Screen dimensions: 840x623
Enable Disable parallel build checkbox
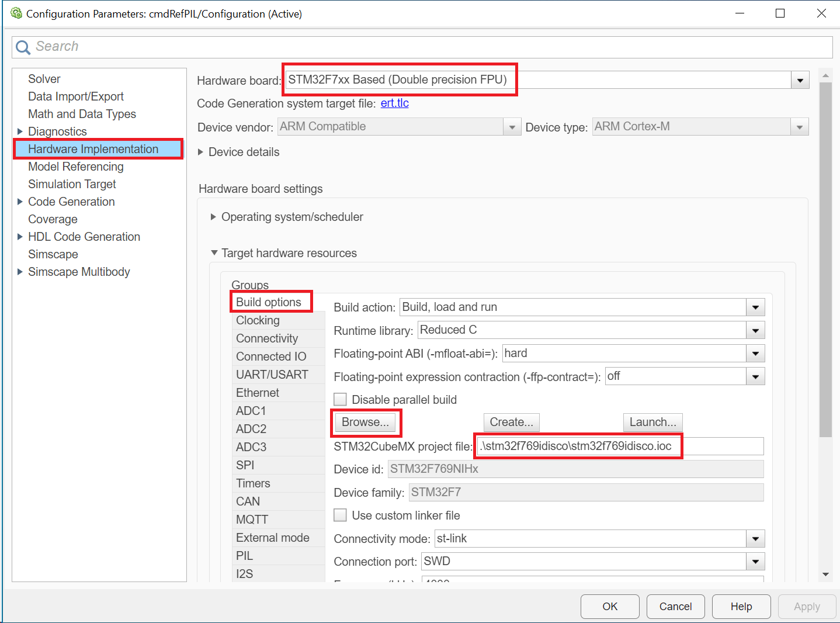[x=340, y=400]
